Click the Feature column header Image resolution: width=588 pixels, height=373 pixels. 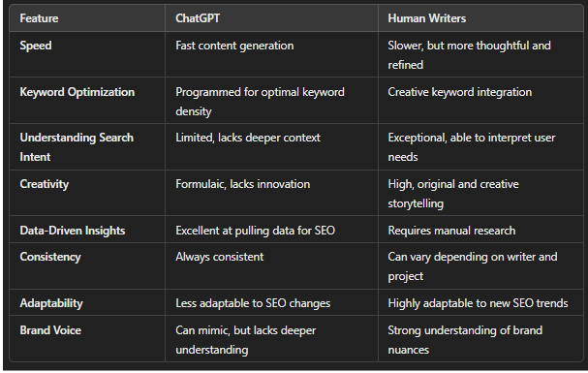coord(39,18)
